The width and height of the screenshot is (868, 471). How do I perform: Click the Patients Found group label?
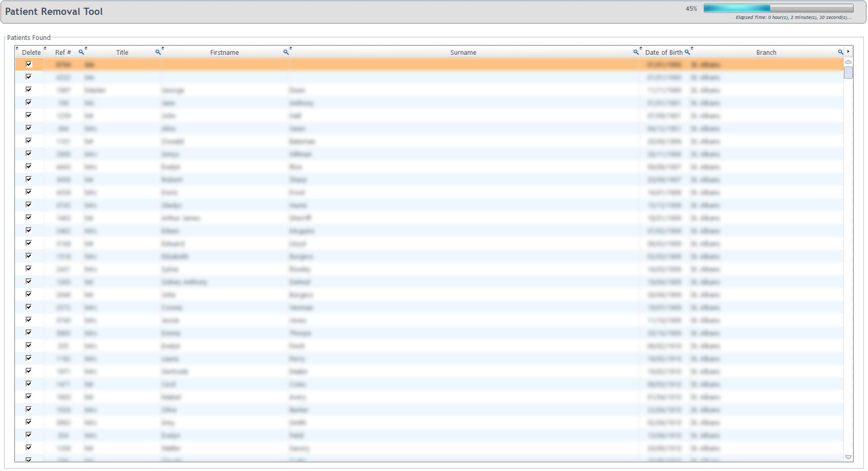(29, 37)
